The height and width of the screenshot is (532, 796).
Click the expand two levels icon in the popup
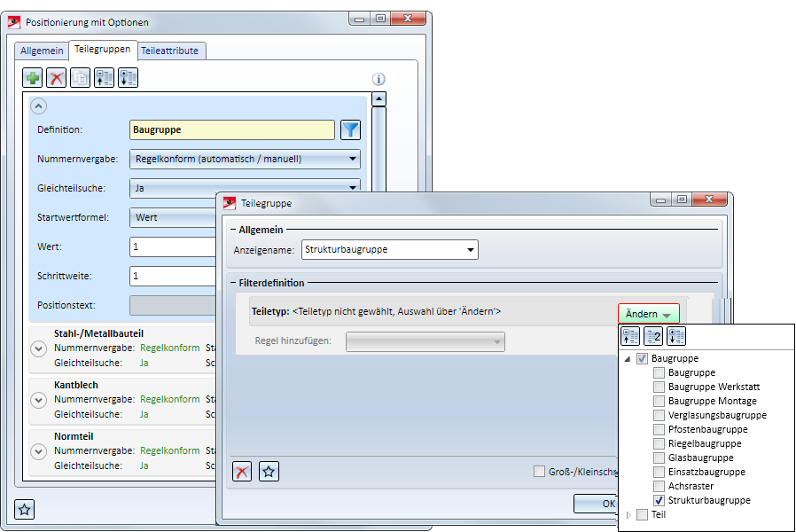pyautogui.click(x=653, y=336)
